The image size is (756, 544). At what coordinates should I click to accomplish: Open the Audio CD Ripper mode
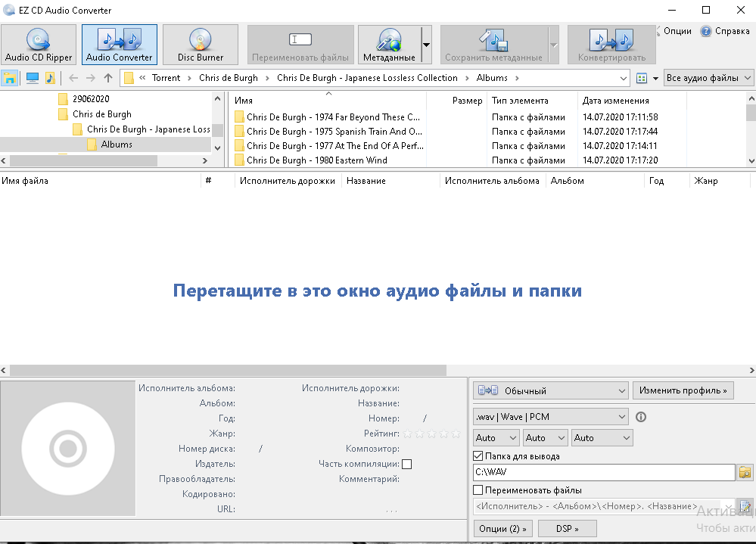point(39,45)
